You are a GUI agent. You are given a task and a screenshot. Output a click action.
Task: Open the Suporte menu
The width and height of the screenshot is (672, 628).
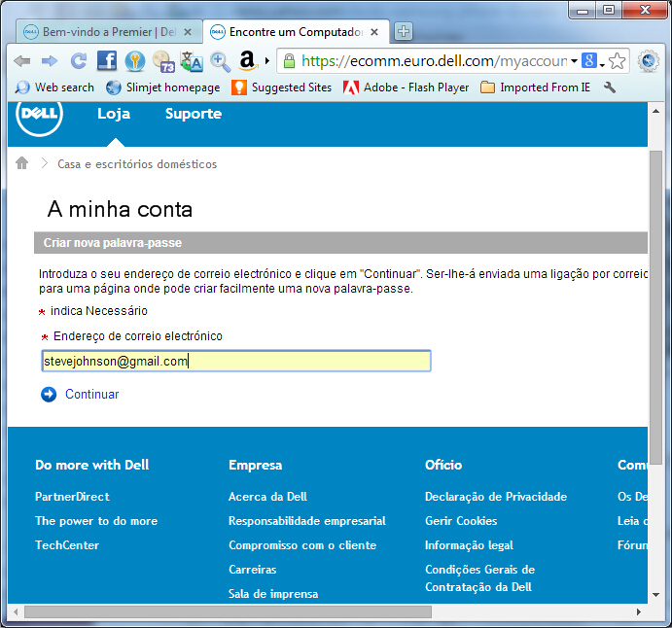[x=194, y=114]
